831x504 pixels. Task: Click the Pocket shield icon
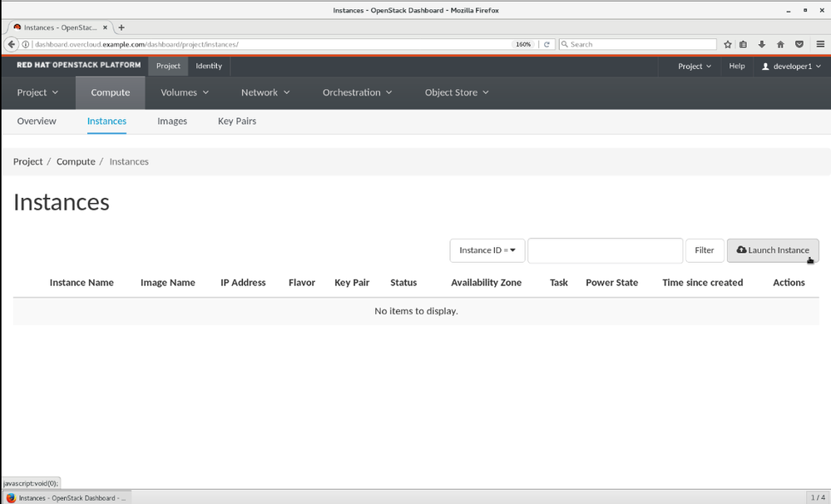799,44
